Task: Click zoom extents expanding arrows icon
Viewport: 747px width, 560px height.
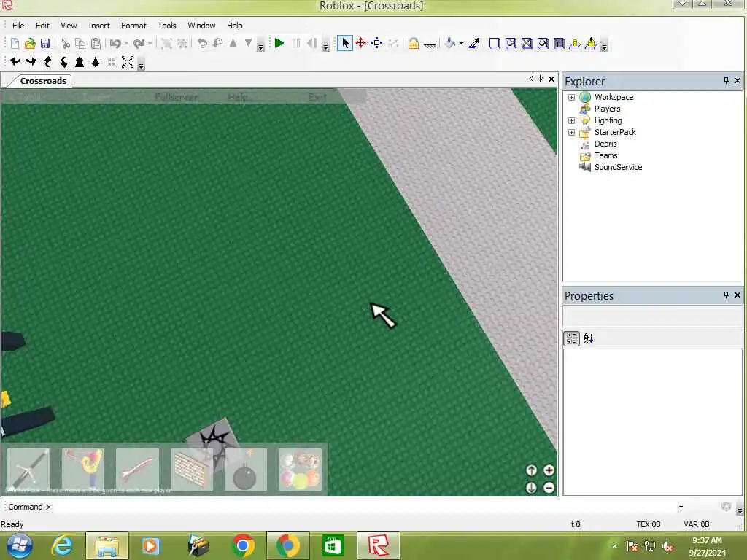Action: 128,61
